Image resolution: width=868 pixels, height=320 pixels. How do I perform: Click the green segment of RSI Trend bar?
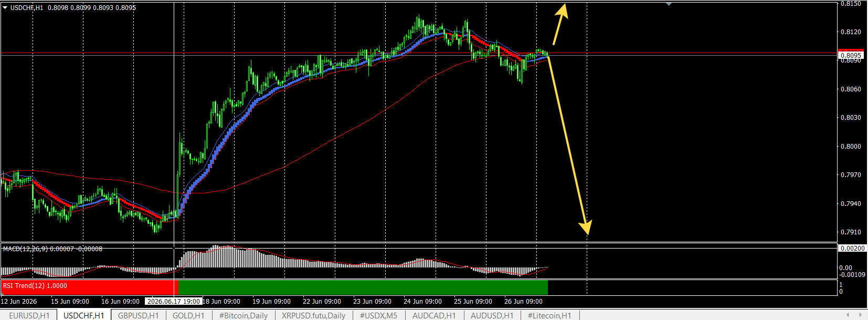(x=363, y=287)
